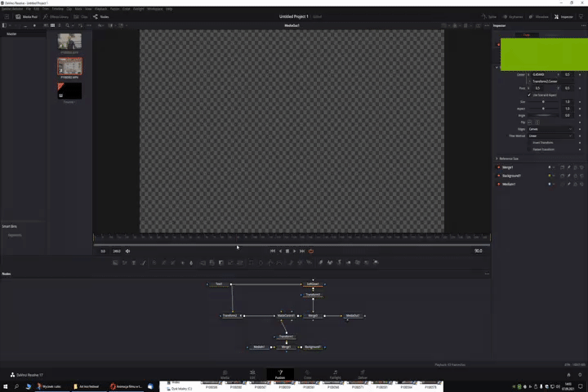588x392 pixels.
Task: Go to first frame in transport
Action: click(273, 251)
